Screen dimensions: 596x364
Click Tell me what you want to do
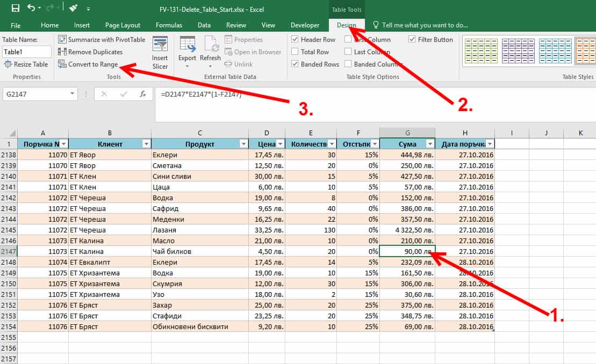pyautogui.click(x=425, y=25)
